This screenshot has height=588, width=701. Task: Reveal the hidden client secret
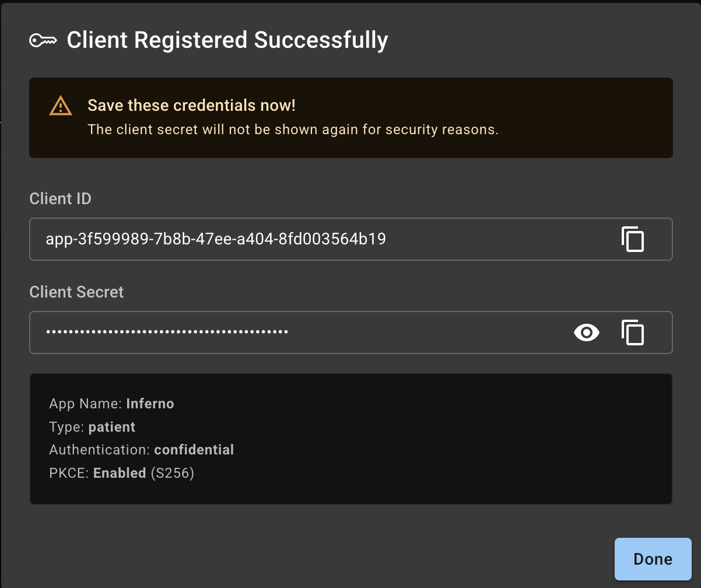click(586, 332)
